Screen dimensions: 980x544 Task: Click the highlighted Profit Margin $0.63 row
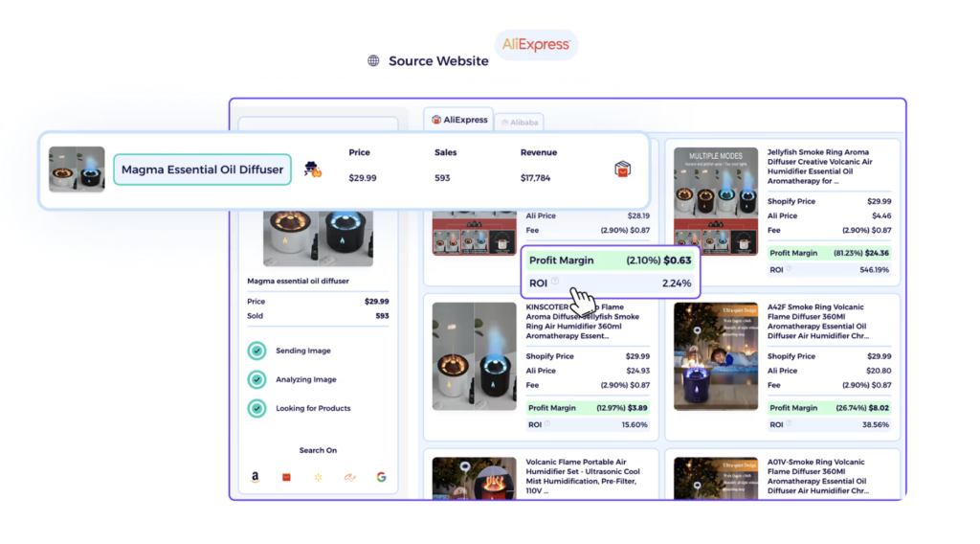[610, 261]
